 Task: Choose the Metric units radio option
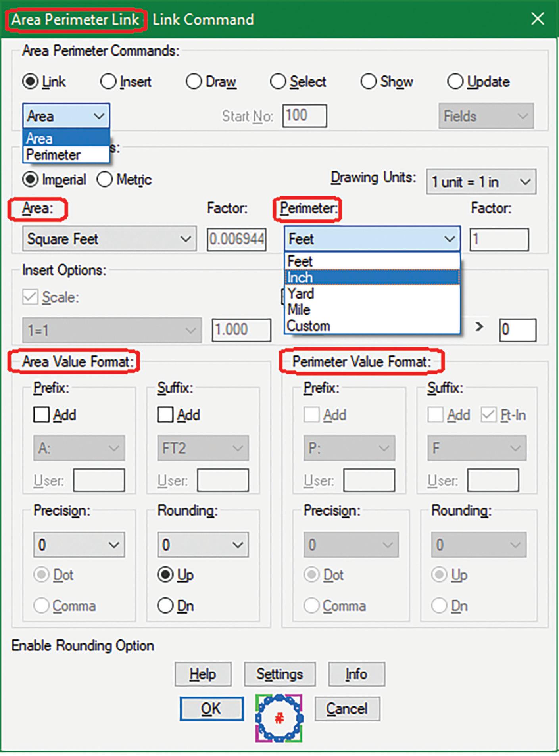pos(105,180)
